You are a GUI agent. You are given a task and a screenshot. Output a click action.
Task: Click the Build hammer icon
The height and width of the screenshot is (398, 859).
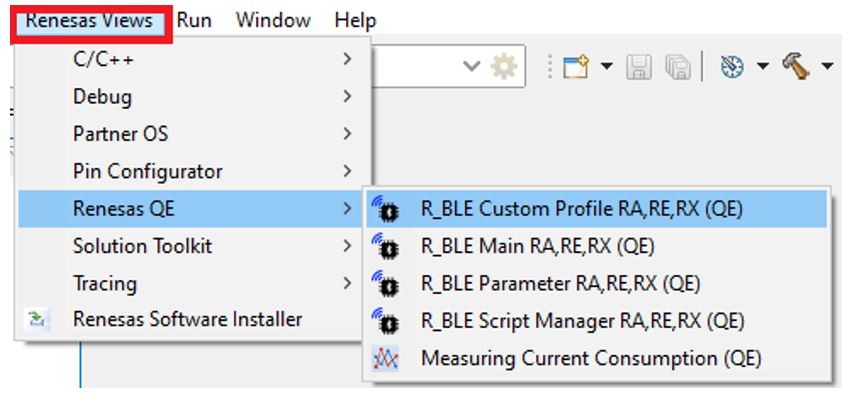click(797, 67)
